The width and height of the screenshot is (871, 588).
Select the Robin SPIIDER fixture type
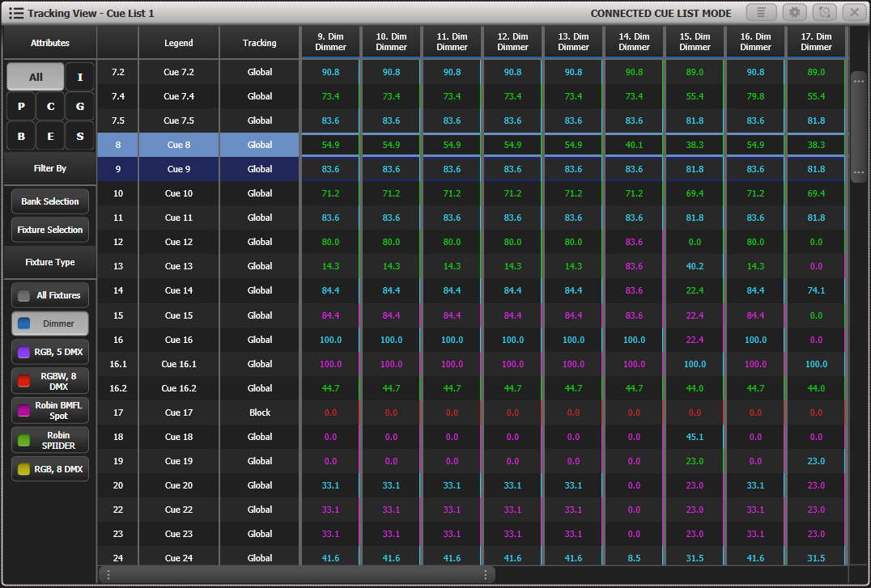[49, 440]
